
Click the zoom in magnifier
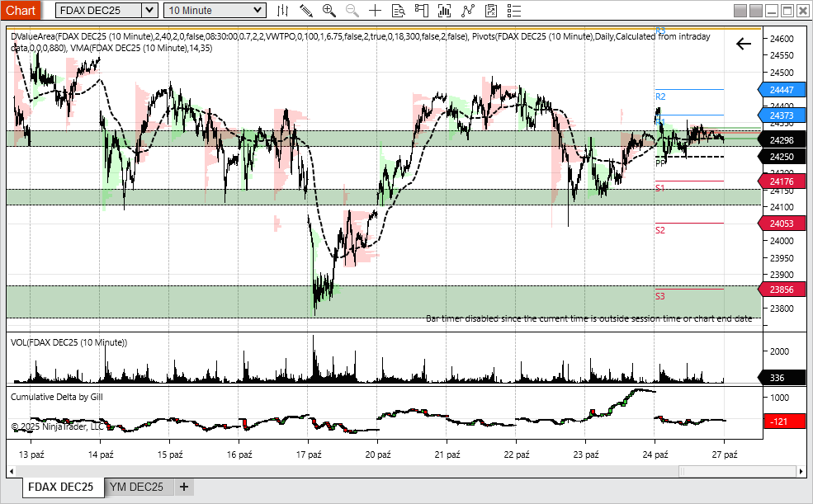click(329, 11)
